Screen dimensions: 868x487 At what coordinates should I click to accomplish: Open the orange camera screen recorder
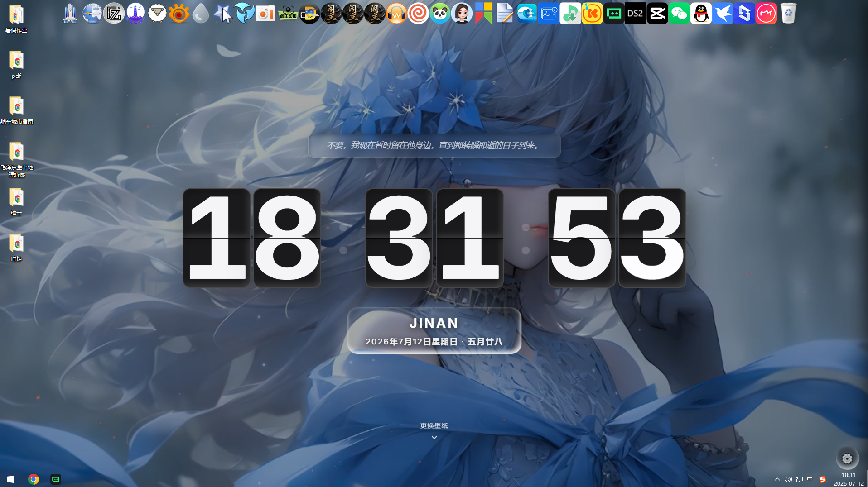[266, 13]
